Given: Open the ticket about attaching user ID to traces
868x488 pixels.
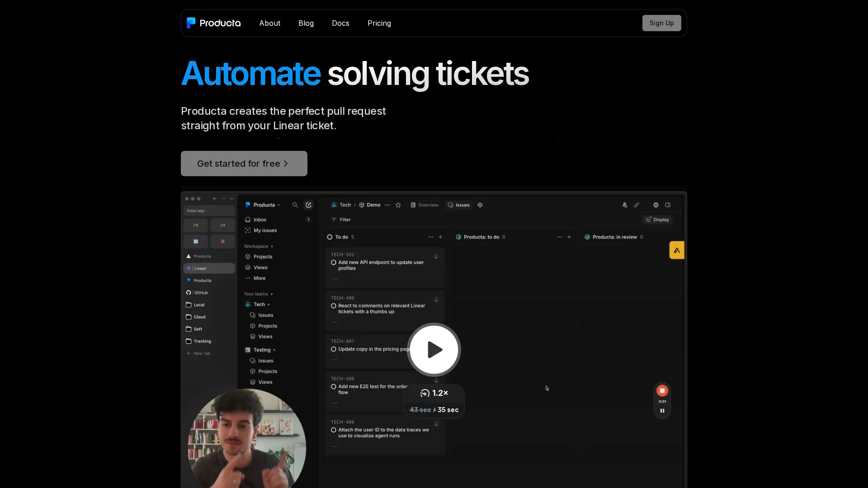Looking at the screenshot, I should 385,435.
